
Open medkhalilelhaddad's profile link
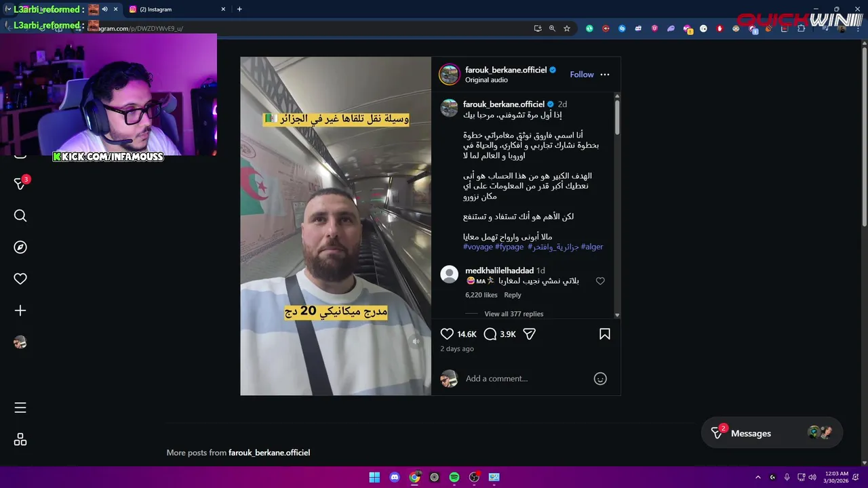tap(499, 270)
